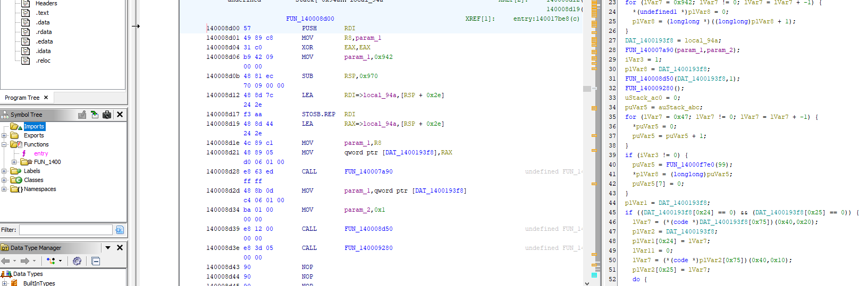Click the data type filter icon
Screen dimensions: 868x286
51,261
